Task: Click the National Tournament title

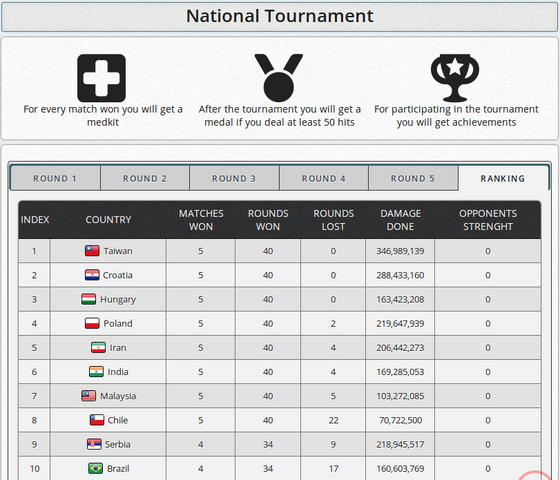Action: (x=280, y=16)
